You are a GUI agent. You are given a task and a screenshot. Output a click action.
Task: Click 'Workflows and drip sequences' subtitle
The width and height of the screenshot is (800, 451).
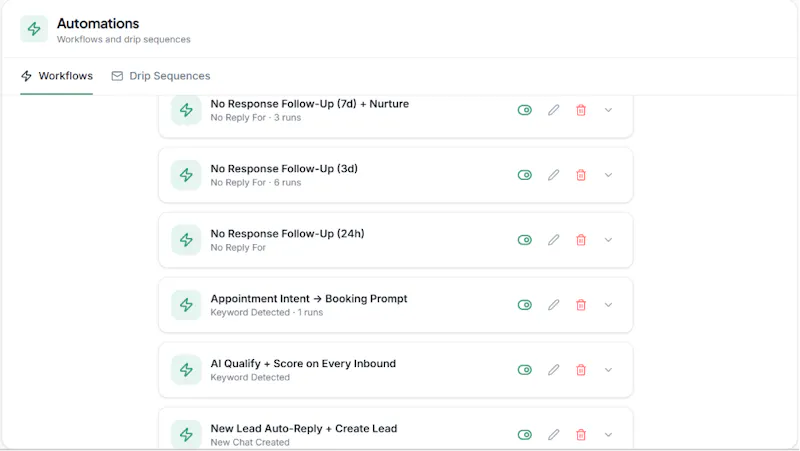123,39
